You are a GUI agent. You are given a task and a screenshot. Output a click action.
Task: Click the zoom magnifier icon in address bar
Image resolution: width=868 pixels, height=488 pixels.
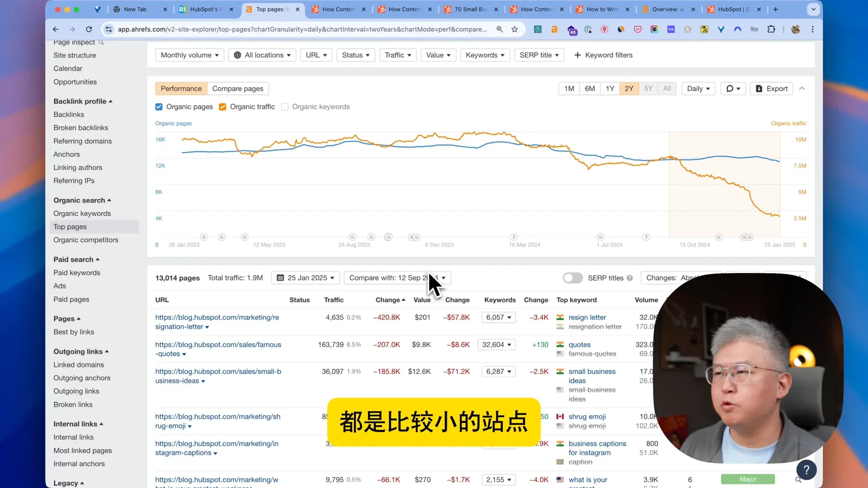tap(500, 29)
